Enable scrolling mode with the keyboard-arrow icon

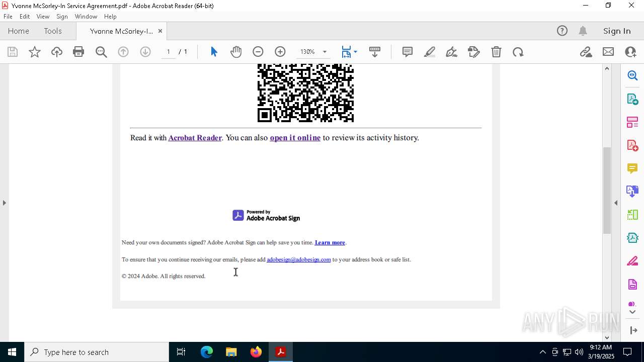(x=375, y=52)
